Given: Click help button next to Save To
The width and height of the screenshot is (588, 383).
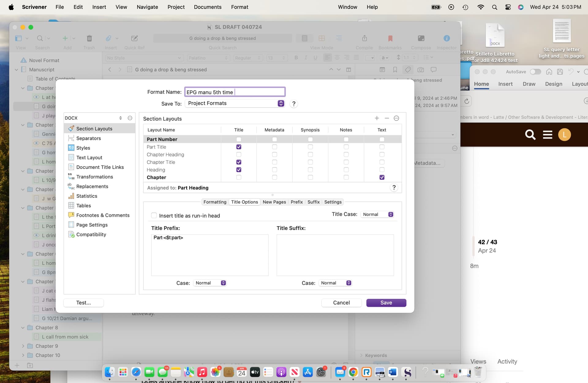Looking at the screenshot, I should pos(293,104).
